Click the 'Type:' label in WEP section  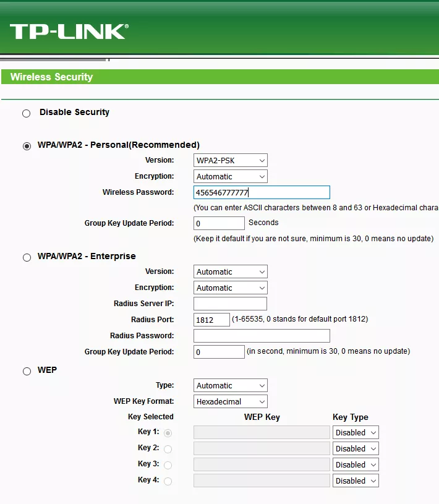[x=165, y=385]
